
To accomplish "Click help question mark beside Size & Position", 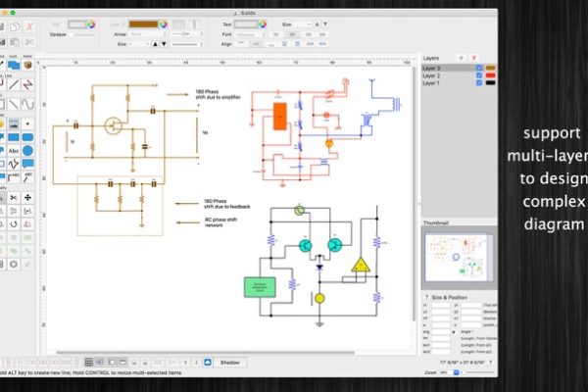I will tap(426, 297).
